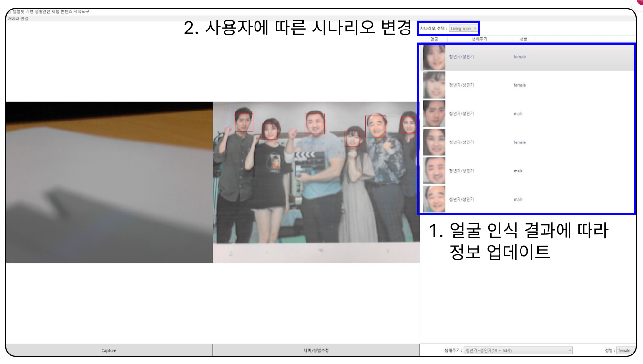Click the blurry camera preview on left

point(109,182)
